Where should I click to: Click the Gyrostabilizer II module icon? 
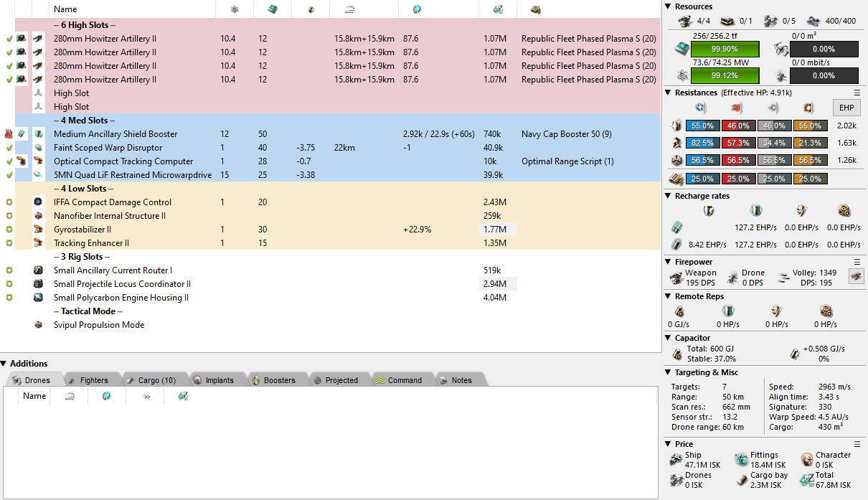pos(39,230)
